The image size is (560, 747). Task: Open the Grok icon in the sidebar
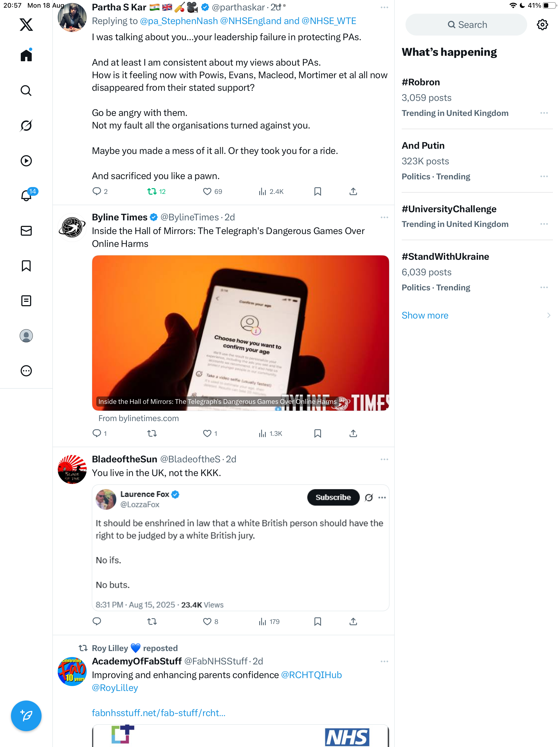pos(26,126)
